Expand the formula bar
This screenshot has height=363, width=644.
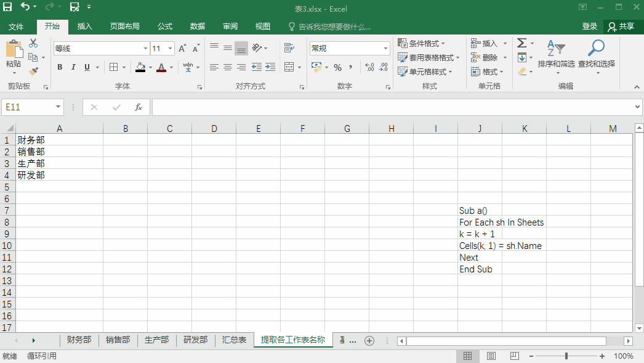coord(637,107)
